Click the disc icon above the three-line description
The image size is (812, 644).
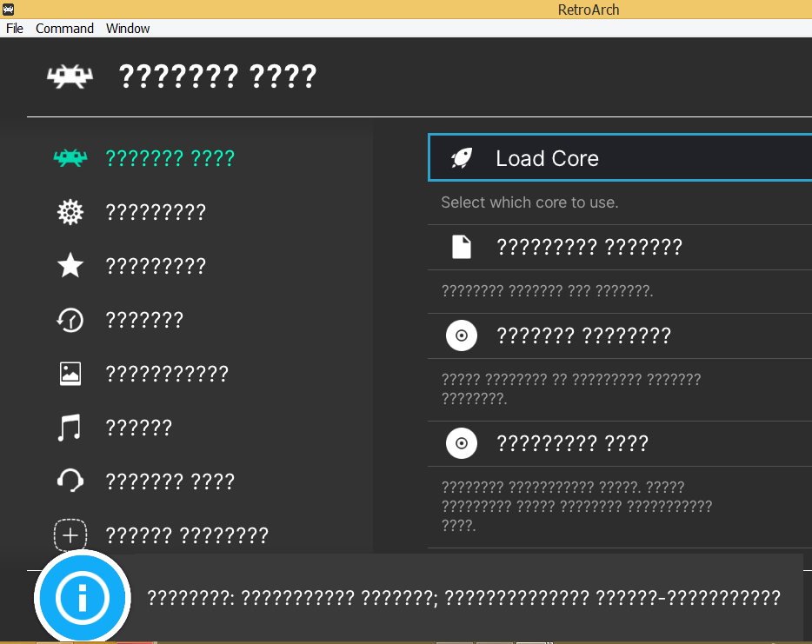coord(462,443)
